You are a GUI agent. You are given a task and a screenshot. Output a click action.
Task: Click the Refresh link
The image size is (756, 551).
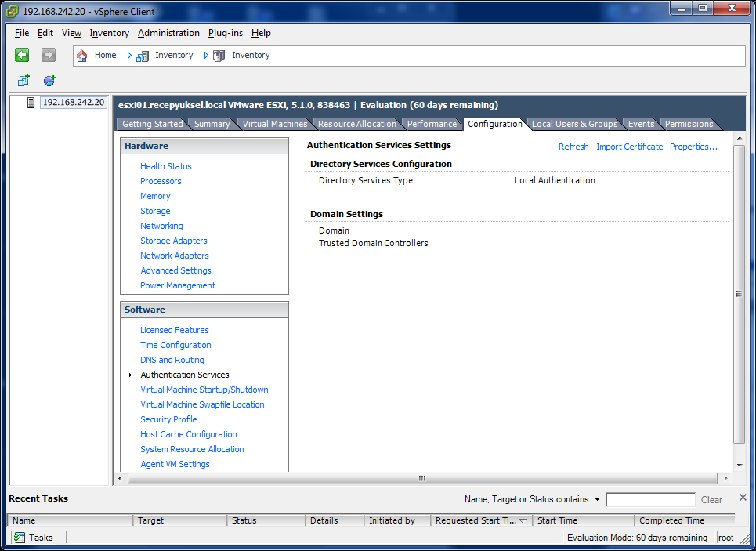pyautogui.click(x=573, y=147)
